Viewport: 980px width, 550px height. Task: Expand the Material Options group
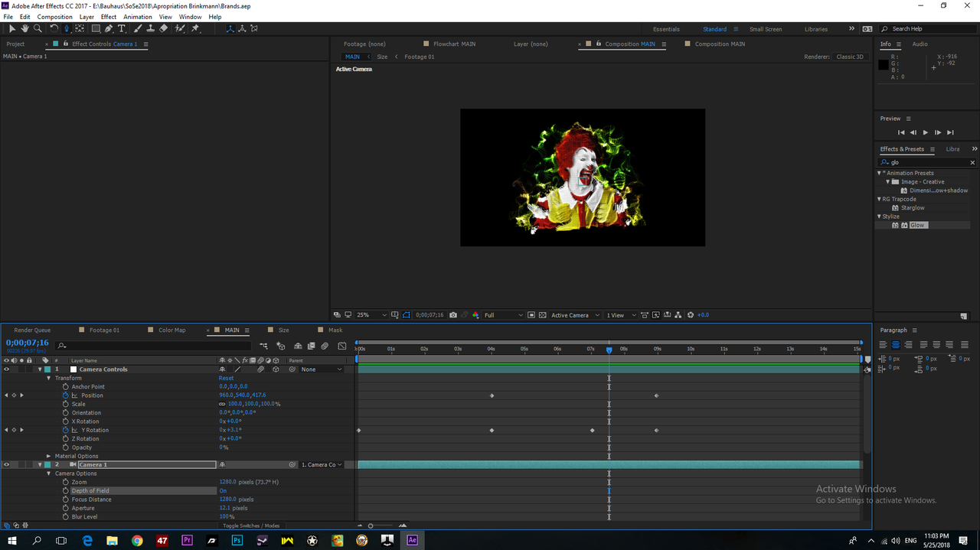click(x=49, y=456)
